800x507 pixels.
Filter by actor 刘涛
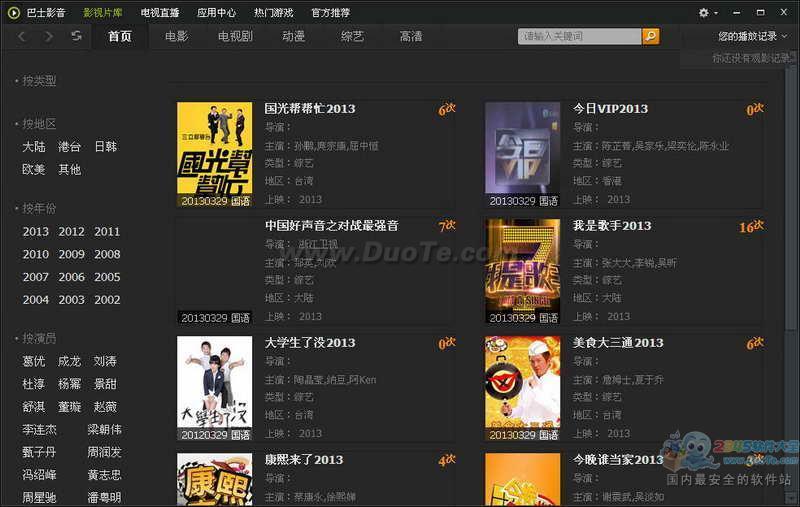point(105,361)
